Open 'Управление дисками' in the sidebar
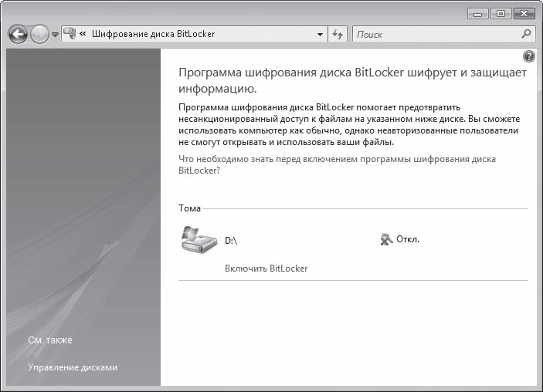 (73, 367)
